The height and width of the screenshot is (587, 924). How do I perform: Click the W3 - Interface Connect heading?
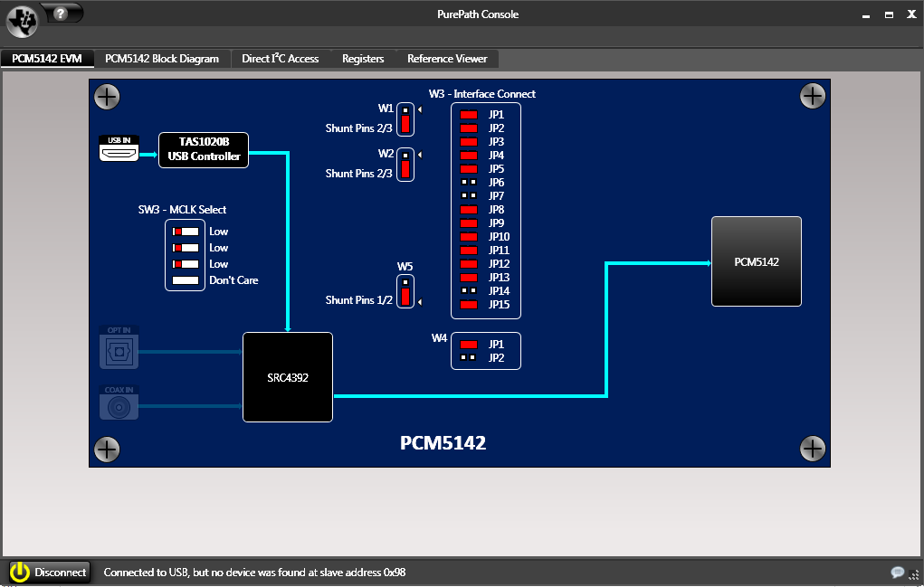[482, 94]
